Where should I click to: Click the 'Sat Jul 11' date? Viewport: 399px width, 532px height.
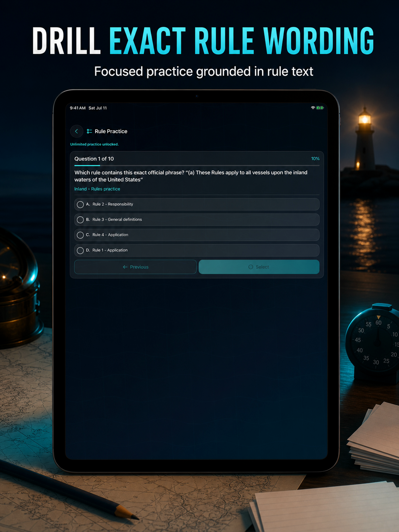[98, 108]
